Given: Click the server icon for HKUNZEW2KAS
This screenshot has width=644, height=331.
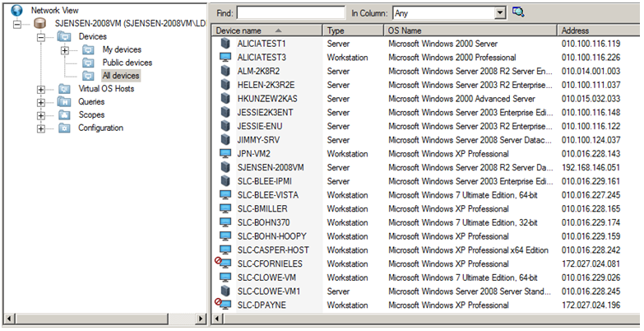Looking at the screenshot, I should coord(225,98).
